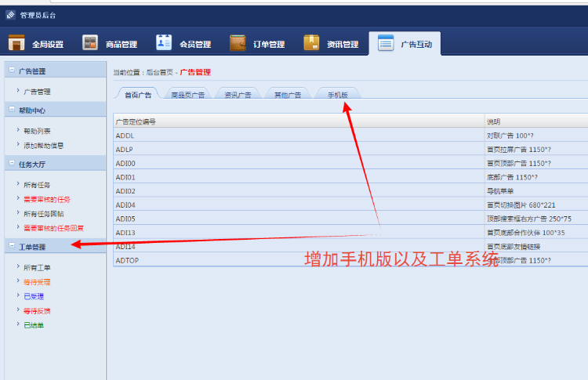Open the 所有任务 sidebar link
This screenshot has width=588, height=380.
(x=37, y=185)
